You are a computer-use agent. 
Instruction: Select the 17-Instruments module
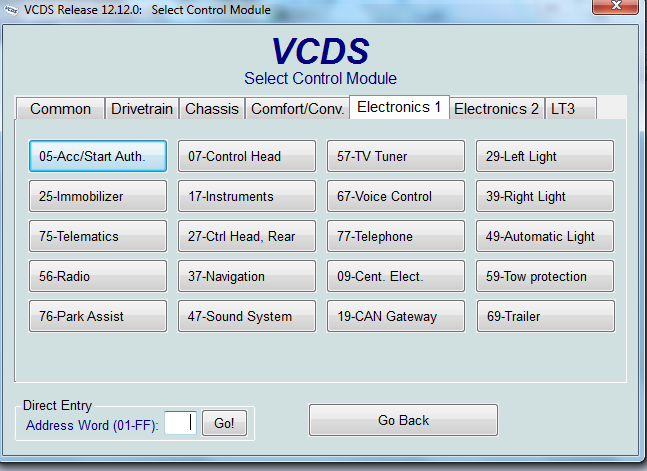[247, 196]
